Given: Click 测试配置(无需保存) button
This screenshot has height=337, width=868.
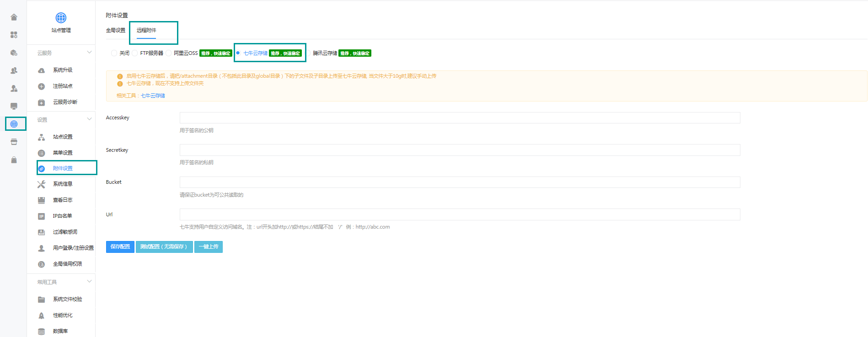Looking at the screenshot, I should point(164,246).
